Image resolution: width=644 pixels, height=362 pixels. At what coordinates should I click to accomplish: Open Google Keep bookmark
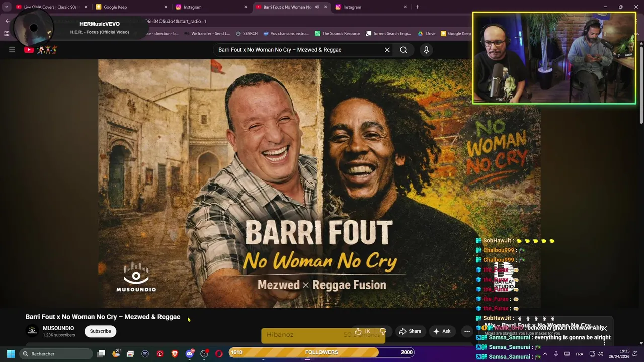click(456, 34)
